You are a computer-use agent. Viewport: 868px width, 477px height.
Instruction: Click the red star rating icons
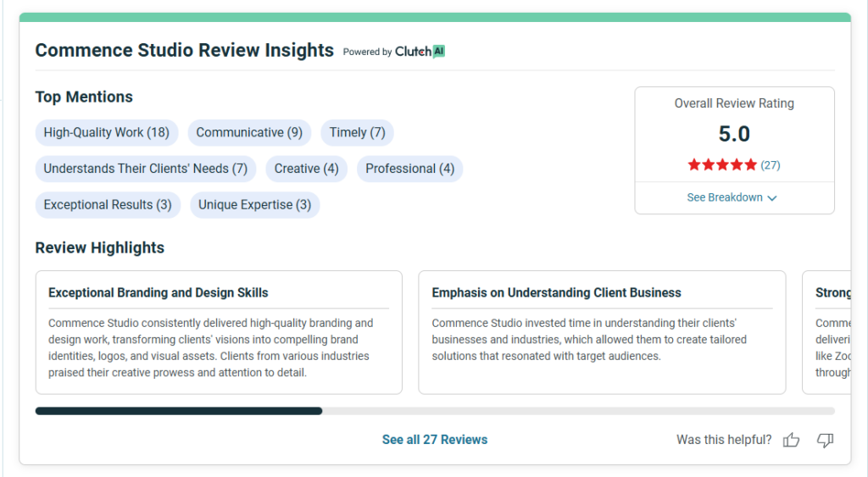click(x=722, y=165)
